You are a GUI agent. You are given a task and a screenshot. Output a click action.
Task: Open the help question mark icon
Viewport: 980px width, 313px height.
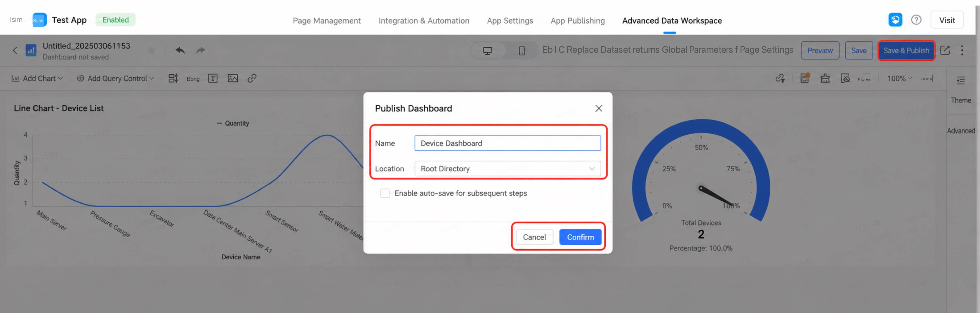(x=916, y=20)
